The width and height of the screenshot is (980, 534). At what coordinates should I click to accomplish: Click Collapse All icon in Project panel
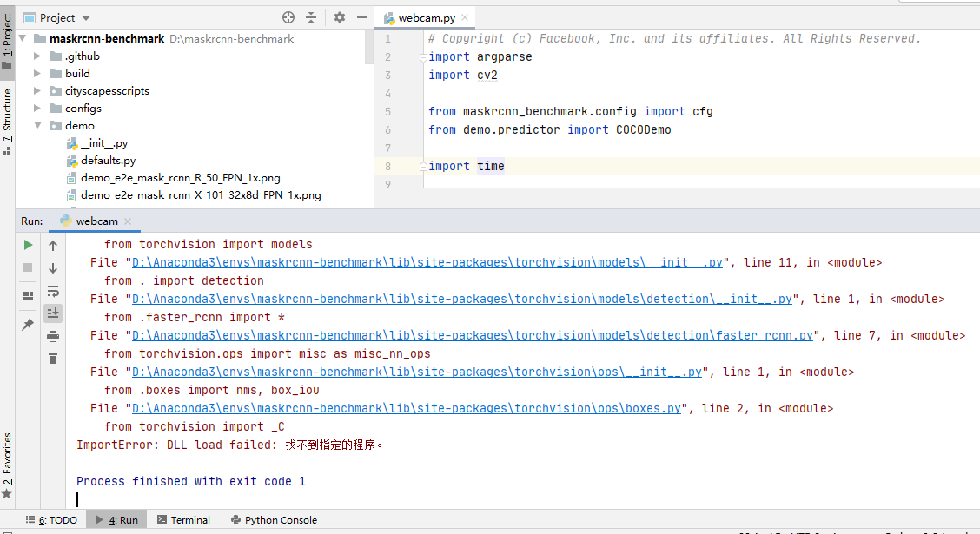(311, 17)
